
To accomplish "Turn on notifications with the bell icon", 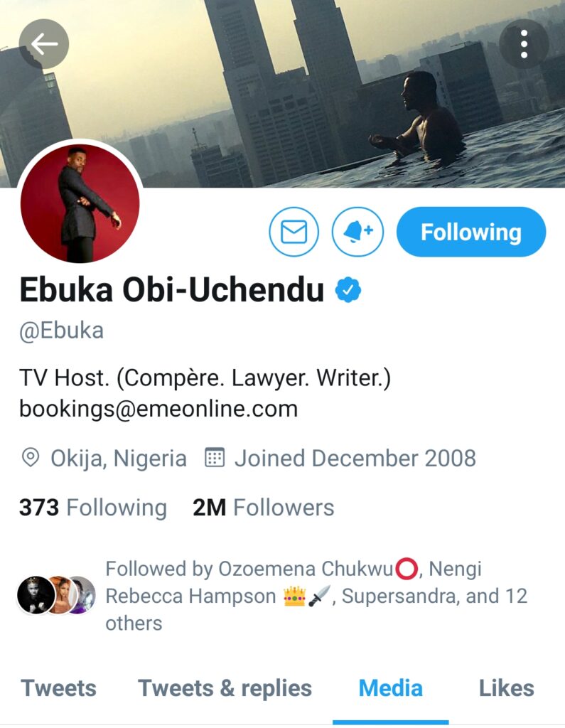I will 357,232.
